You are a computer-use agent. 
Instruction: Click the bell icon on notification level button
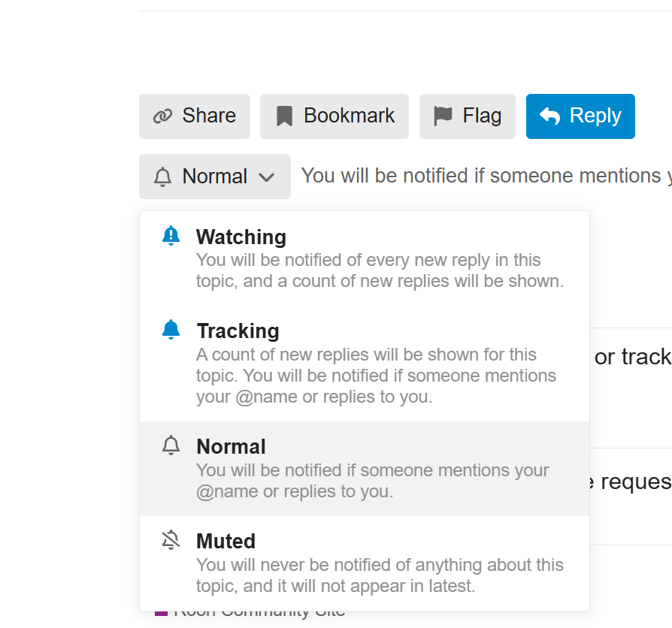[x=162, y=177]
